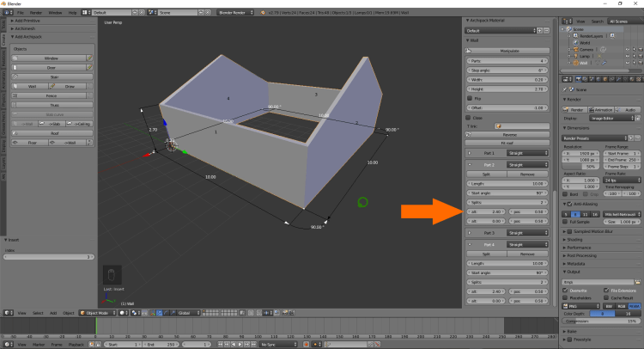644x349 pixels.
Task: Click the Door preset pencil icon
Action: (x=89, y=67)
